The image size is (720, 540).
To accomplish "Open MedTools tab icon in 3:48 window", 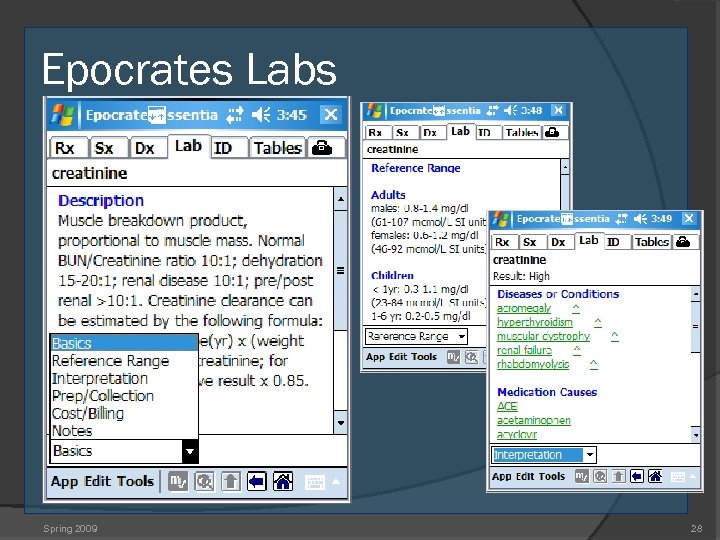I will click(551, 133).
